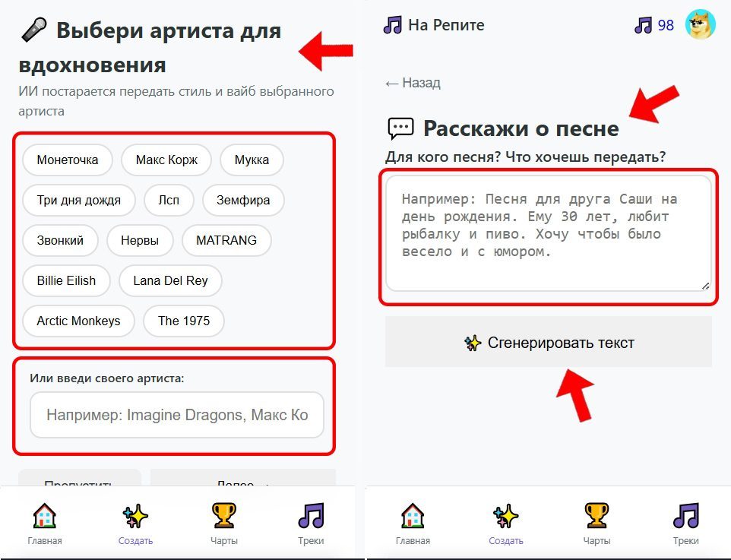Click the Shiba dog avatar icon
This screenshot has height=560, width=731.
700,25
